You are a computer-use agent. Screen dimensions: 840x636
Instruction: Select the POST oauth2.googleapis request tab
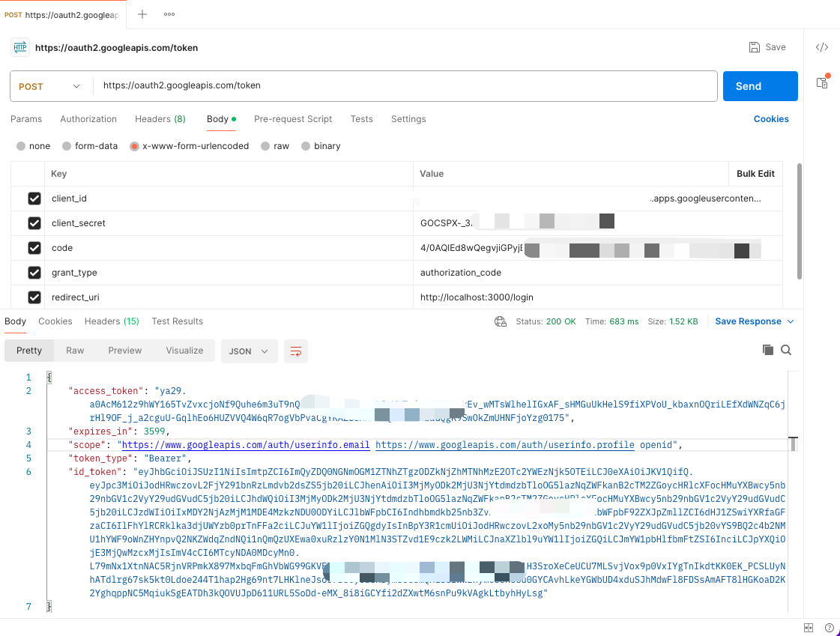tap(61, 14)
